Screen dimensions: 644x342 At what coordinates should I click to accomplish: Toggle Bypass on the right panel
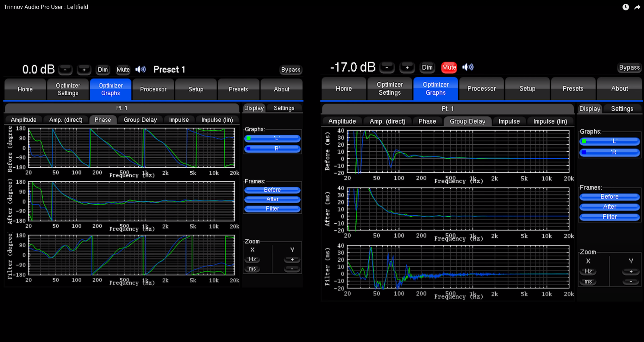[629, 67]
